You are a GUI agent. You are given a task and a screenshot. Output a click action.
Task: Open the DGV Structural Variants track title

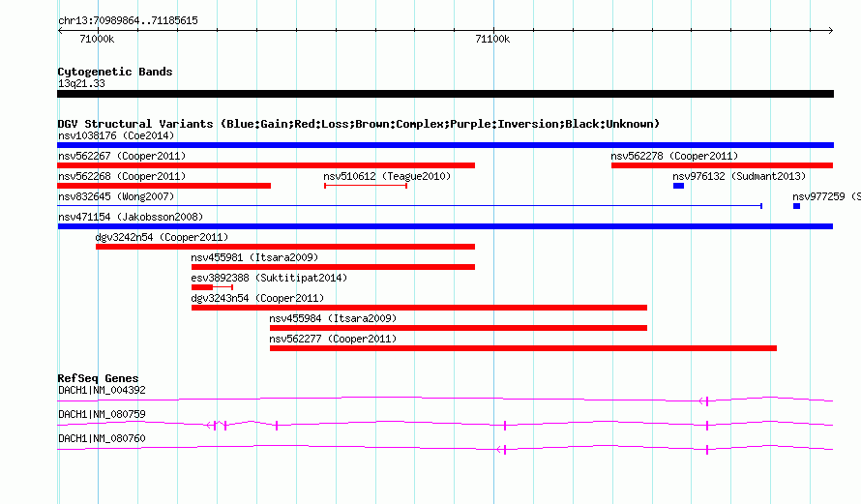click(359, 124)
